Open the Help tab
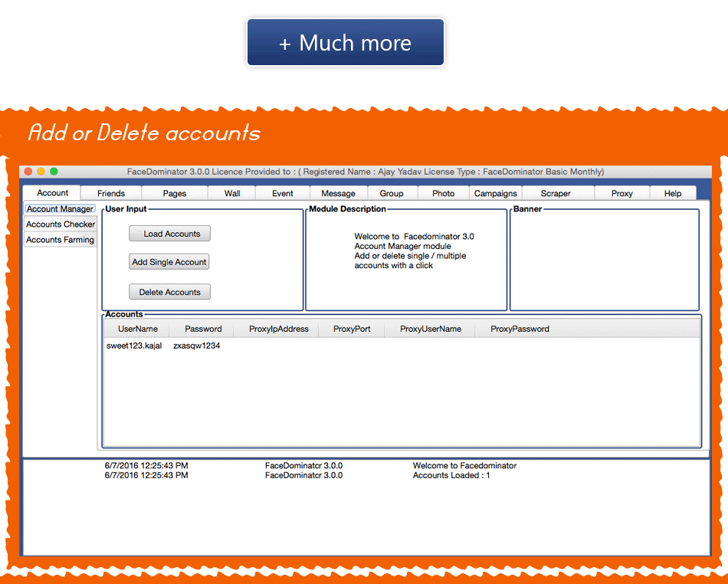The height and width of the screenshot is (584, 728). click(x=672, y=193)
